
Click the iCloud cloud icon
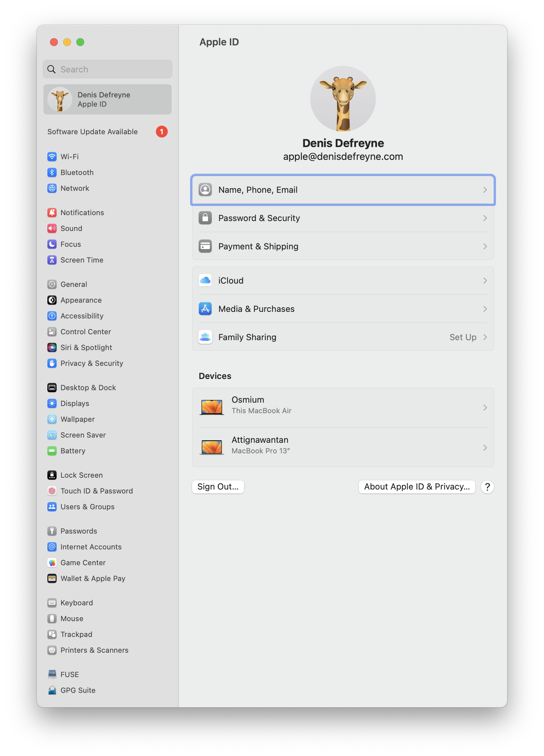tap(205, 281)
